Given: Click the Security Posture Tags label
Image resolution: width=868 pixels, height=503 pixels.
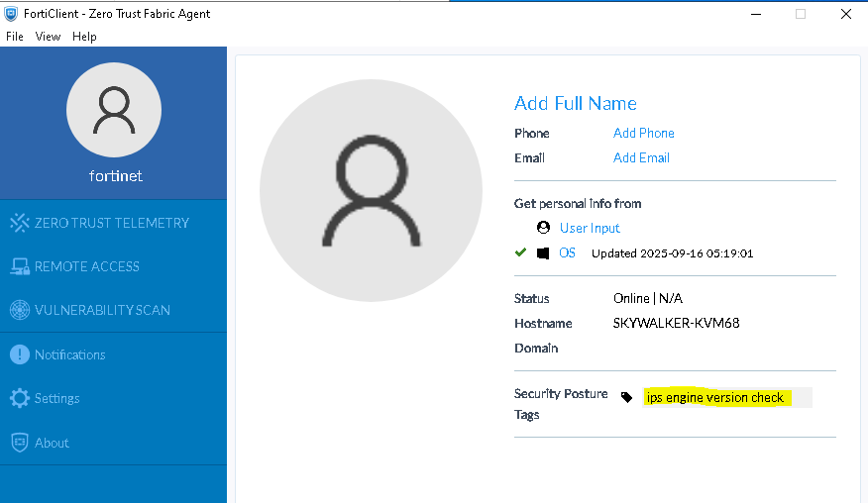Looking at the screenshot, I should [x=561, y=404].
